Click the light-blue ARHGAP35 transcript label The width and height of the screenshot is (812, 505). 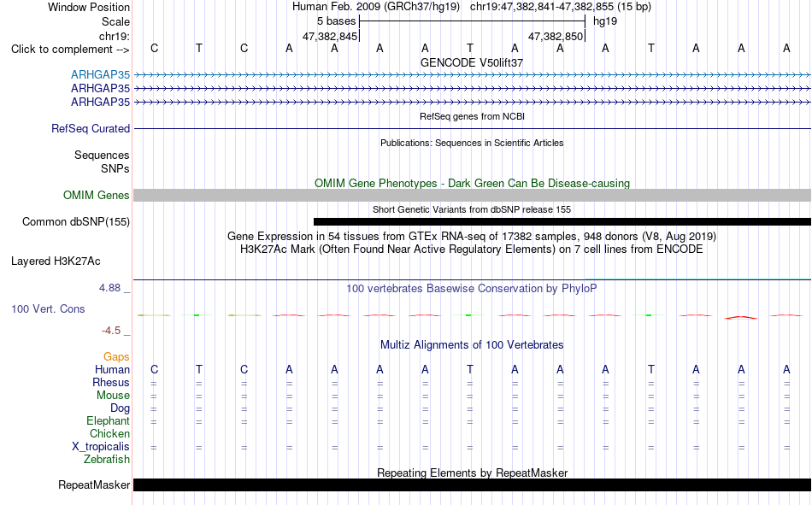[x=100, y=74]
